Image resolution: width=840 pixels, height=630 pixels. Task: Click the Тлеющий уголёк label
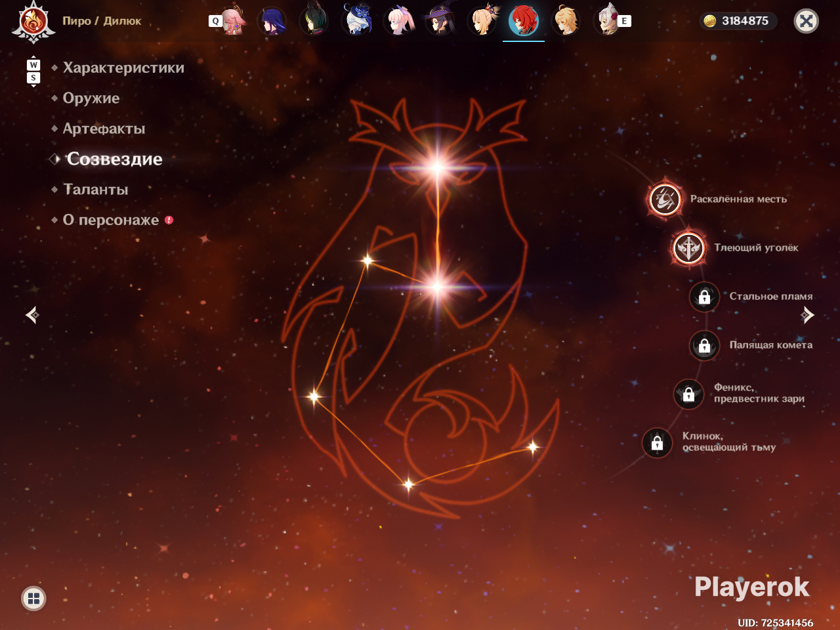click(756, 247)
